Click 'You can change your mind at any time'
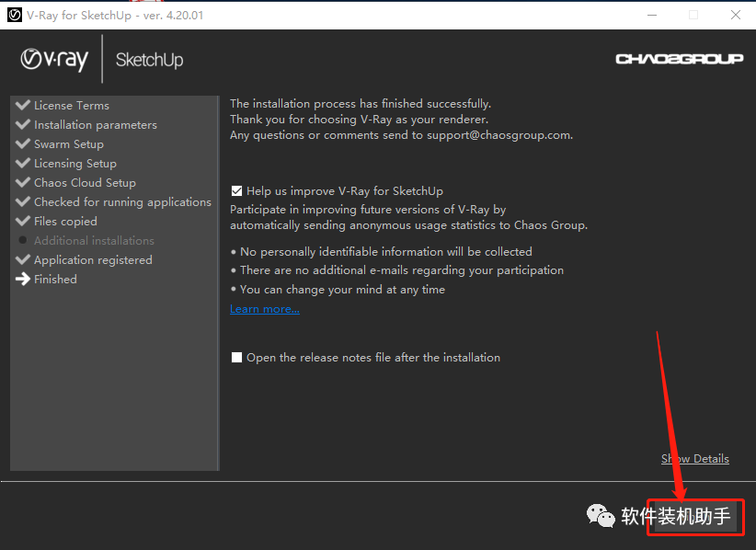Screen dimensions: 756x550 click(x=342, y=289)
